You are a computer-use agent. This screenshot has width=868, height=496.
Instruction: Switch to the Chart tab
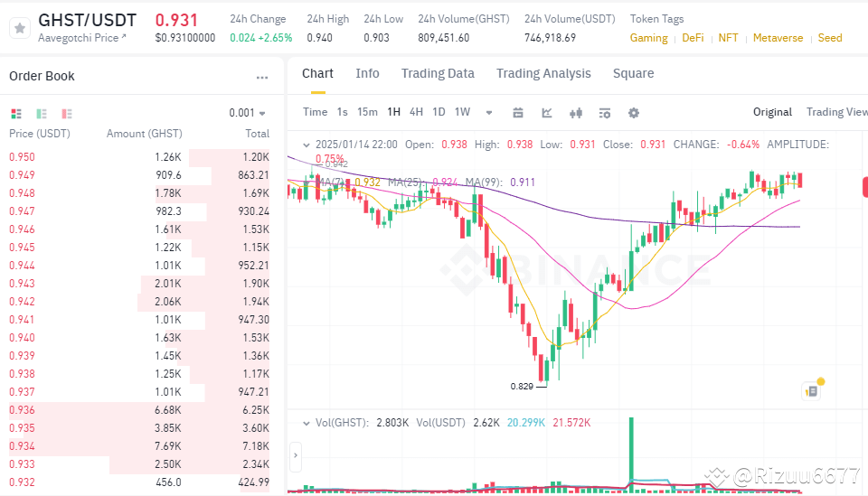point(317,73)
